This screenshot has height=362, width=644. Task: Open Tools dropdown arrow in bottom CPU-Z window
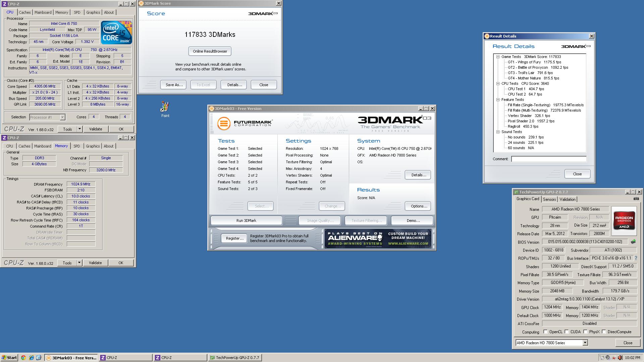79,263
